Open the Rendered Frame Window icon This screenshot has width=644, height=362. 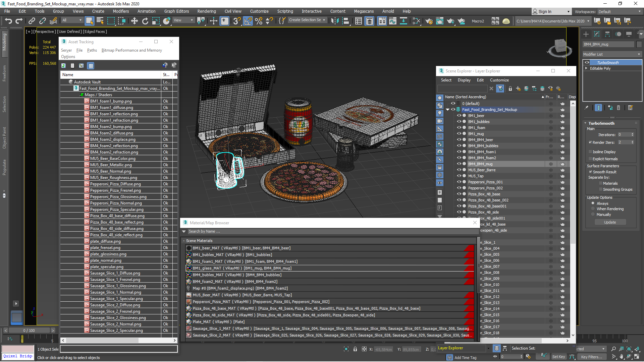pyautogui.click(x=439, y=21)
